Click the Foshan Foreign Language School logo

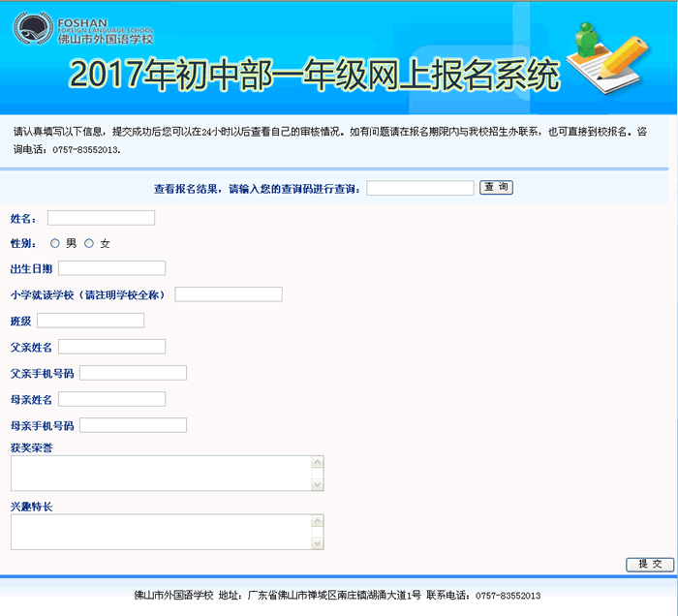[83, 30]
